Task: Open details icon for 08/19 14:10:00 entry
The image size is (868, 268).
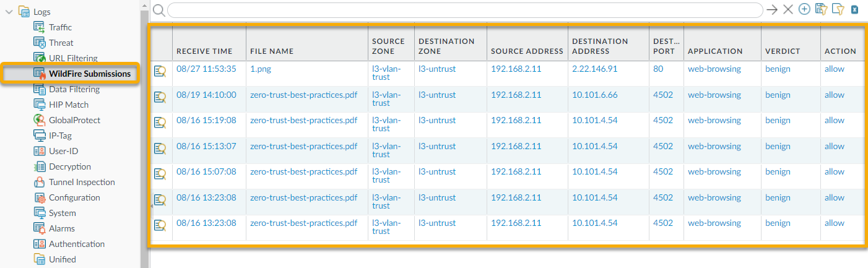Action: [160, 97]
